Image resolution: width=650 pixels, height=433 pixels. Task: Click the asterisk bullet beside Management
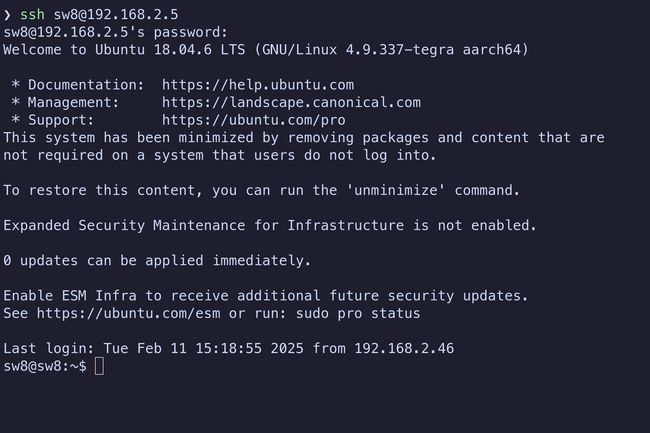tap(16, 102)
